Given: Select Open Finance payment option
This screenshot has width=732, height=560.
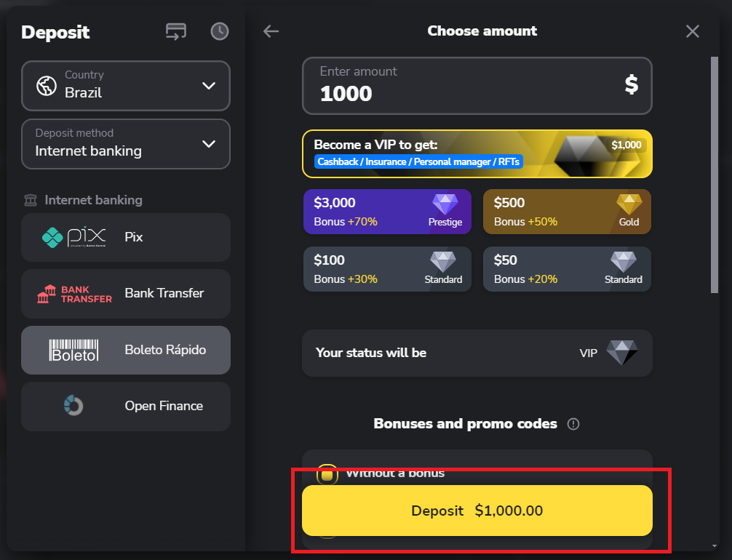Looking at the screenshot, I should tap(126, 406).
